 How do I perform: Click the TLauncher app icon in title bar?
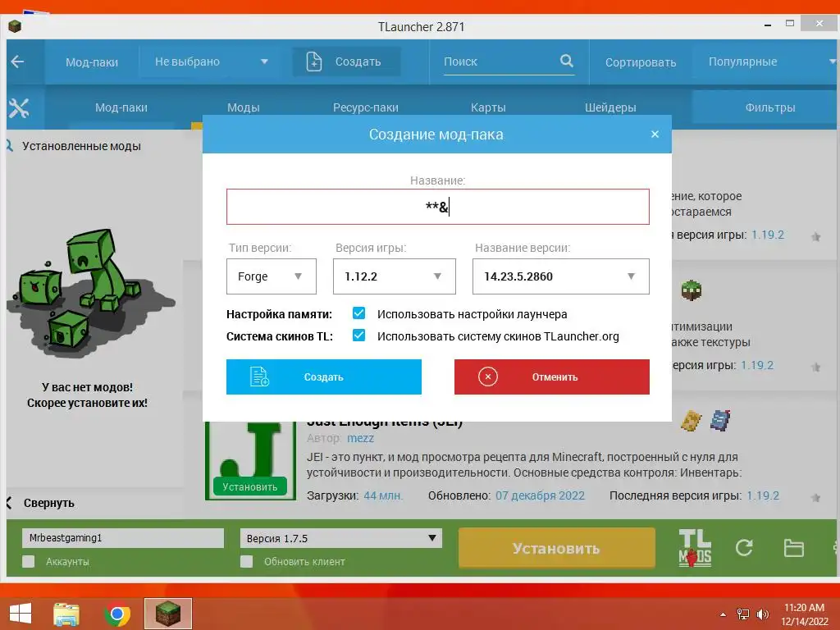(15, 26)
